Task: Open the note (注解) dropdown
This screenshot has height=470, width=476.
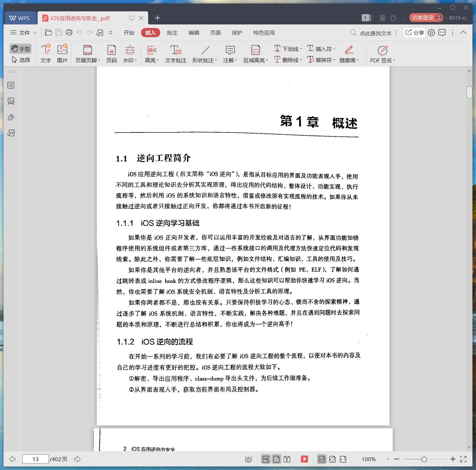Action: point(230,54)
